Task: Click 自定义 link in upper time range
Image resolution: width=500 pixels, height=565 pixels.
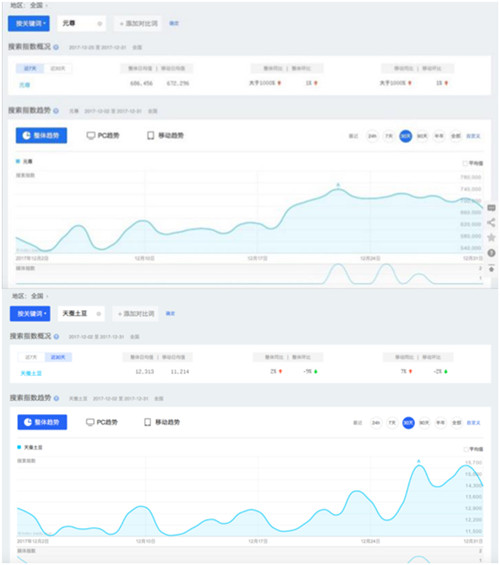Action: tap(473, 136)
